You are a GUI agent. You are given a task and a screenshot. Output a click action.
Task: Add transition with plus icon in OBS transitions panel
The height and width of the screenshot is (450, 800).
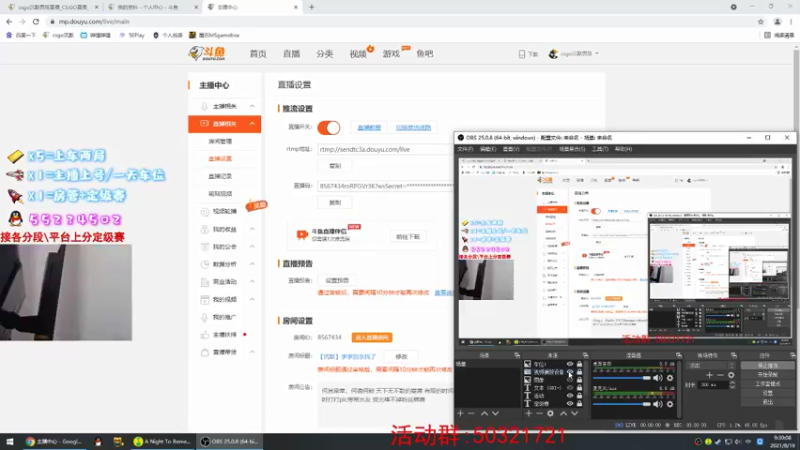[709, 375]
